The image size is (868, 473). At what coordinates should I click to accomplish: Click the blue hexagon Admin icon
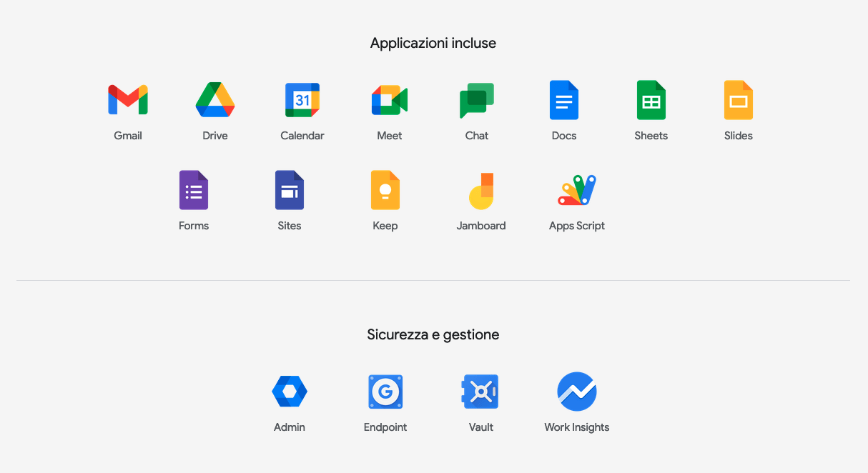pos(290,392)
